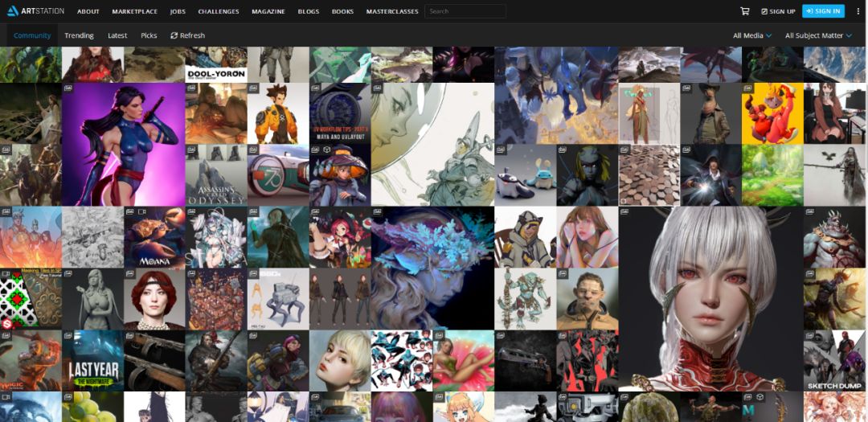Open the purple Psylocke sculpt artwork
This screenshot has width=868, height=422.
[124, 144]
